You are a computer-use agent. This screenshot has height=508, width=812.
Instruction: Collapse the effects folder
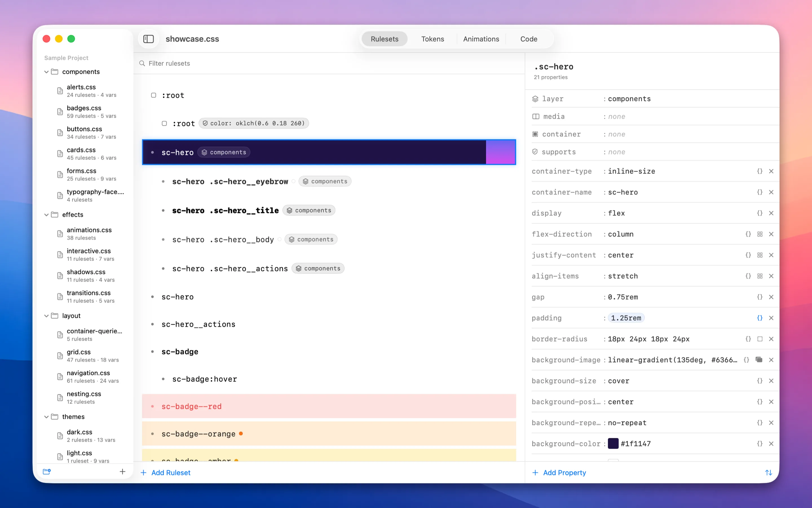(x=46, y=215)
